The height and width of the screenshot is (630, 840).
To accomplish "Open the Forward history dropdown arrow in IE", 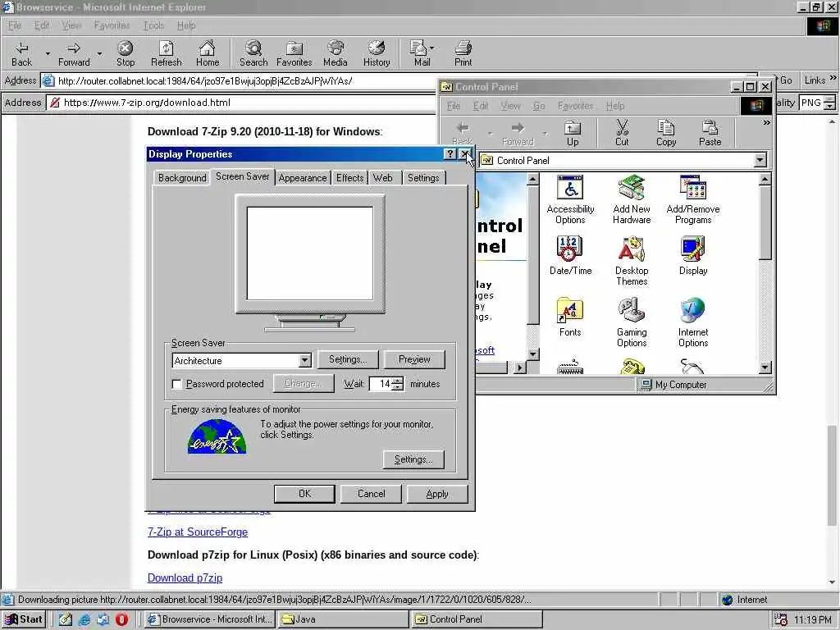I will tap(99, 53).
